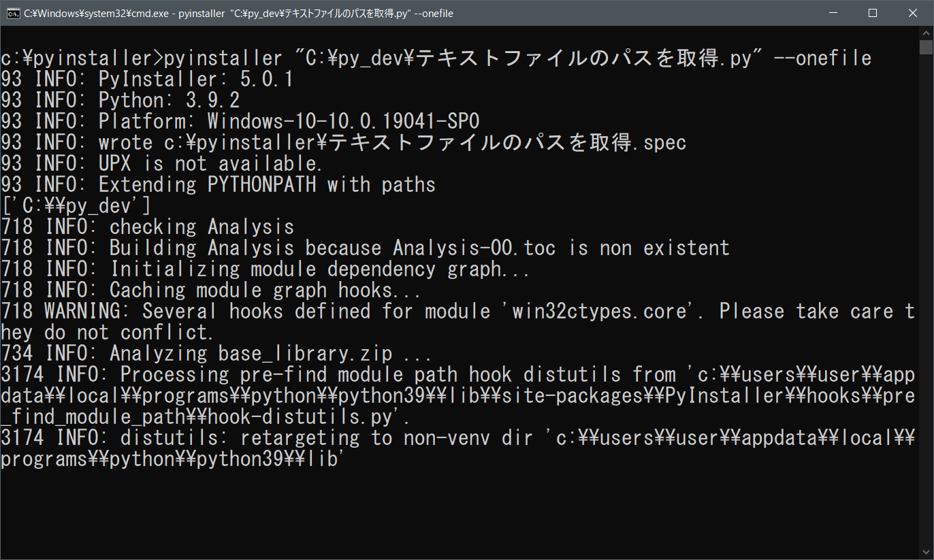
Task: Click the vertical scrollbar thumb
Action: [x=926, y=47]
